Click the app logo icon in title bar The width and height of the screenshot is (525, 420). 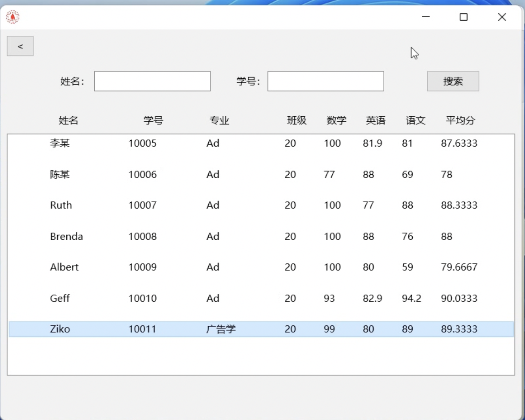point(13,17)
